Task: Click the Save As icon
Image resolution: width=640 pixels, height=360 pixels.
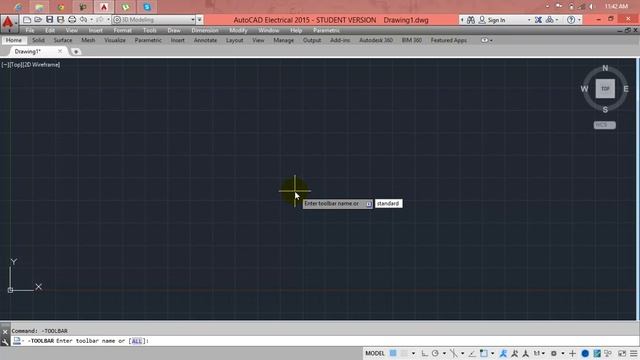Action: (x=60, y=20)
